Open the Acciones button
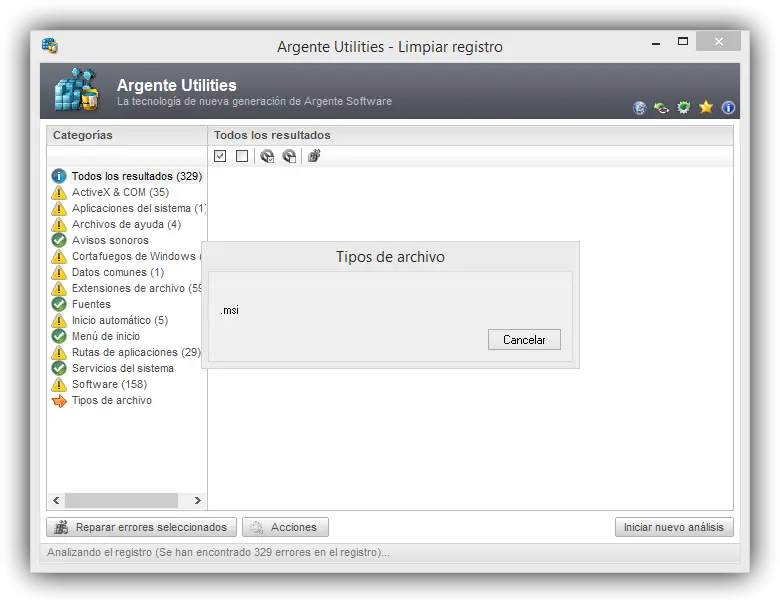Screen dimensions: 780x603 tap(285, 527)
